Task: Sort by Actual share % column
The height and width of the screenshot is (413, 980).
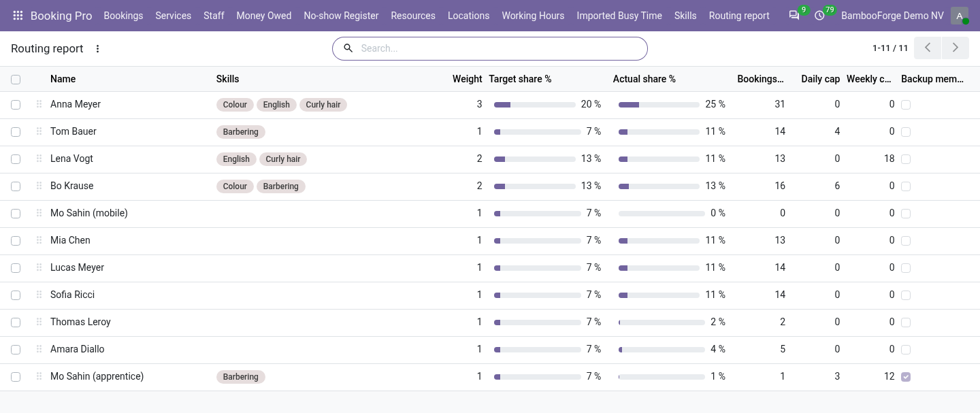Action: coord(644,79)
